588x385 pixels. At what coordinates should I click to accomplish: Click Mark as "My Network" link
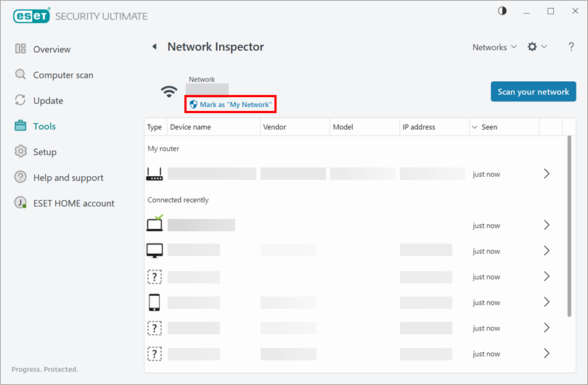tap(231, 105)
